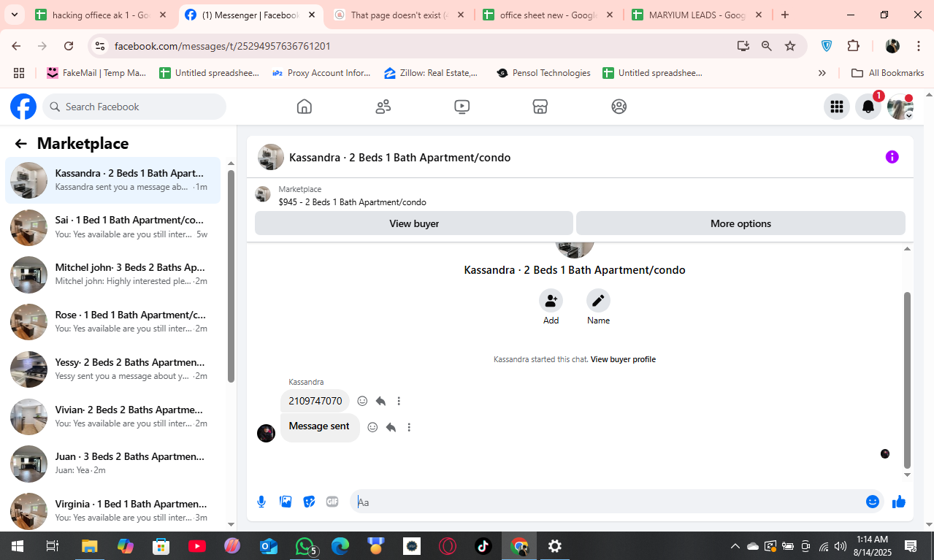Reload the page
Screen dimensions: 934x560
point(69,46)
